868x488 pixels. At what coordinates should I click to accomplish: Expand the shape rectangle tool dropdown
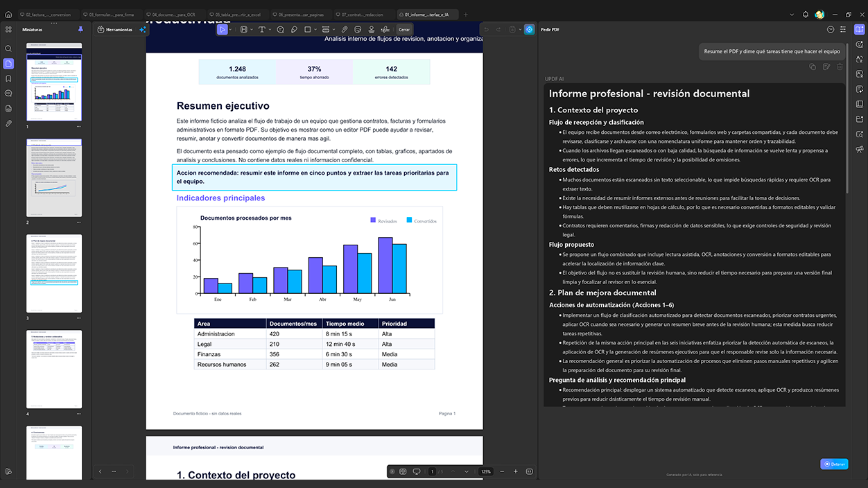(x=315, y=30)
